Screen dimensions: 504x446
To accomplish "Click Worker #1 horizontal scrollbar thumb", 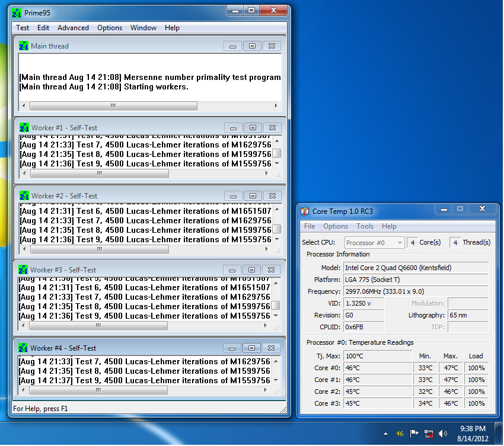I will (100, 174).
